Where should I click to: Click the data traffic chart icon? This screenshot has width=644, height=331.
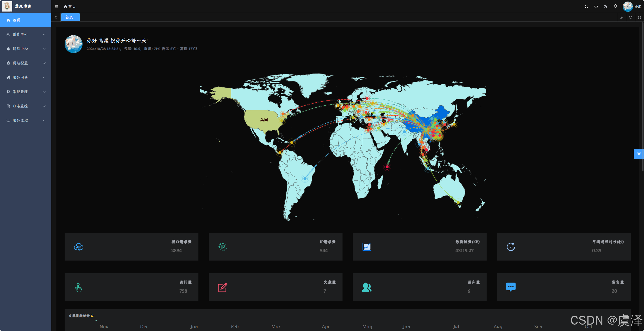point(367,247)
